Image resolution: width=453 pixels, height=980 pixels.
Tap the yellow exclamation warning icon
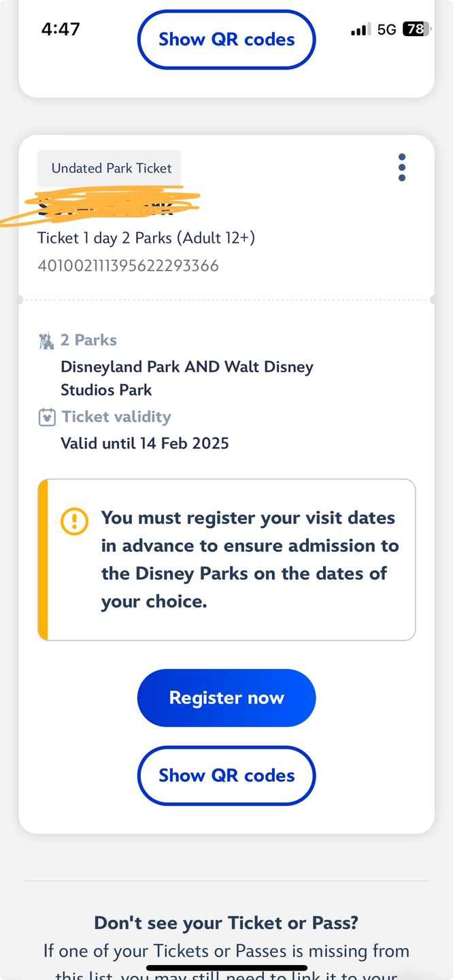pyautogui.click(x=74, y=521)
